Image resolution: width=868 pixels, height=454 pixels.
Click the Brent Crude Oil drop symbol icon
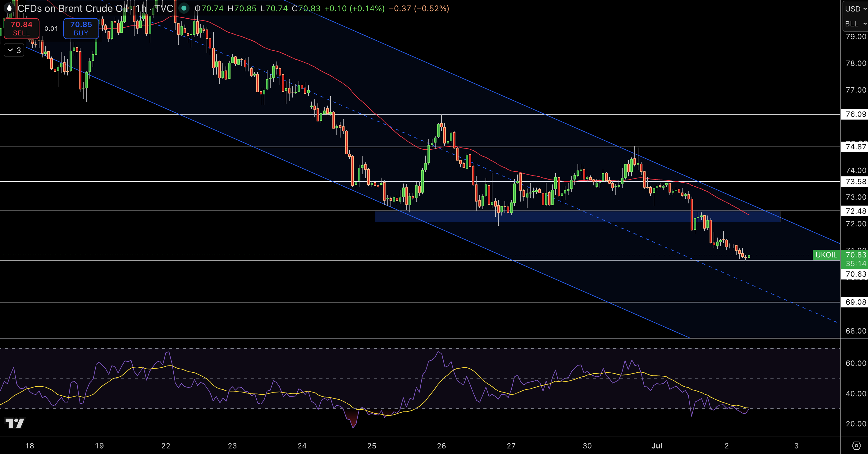tap(9, 8)
